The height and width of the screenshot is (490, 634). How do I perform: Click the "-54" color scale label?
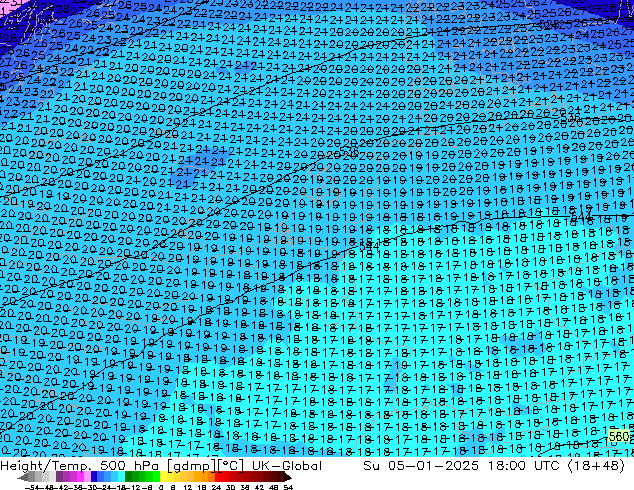tap(32, 487)
